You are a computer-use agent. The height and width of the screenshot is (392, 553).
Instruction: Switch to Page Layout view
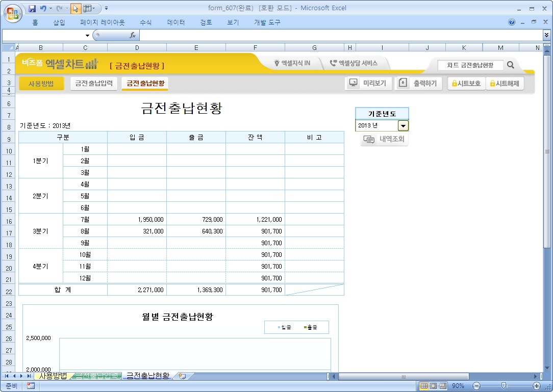(433, 386)
